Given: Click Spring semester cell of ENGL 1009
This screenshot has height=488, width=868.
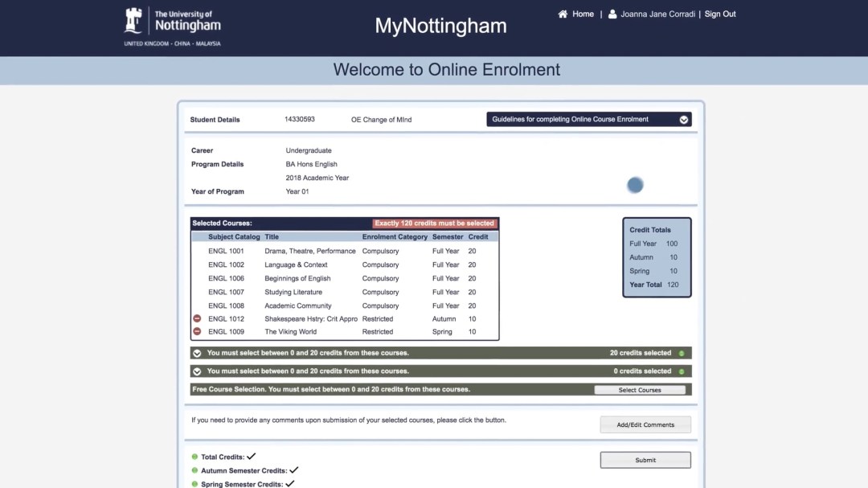Looking at the screenshot, I should [x=442, y=332].
